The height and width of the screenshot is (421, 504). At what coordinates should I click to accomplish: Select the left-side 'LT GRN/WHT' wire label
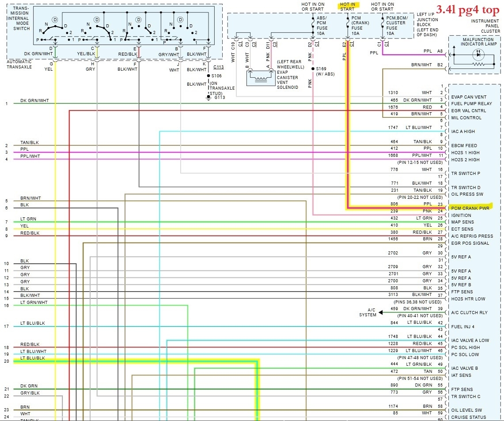point(34,303)
